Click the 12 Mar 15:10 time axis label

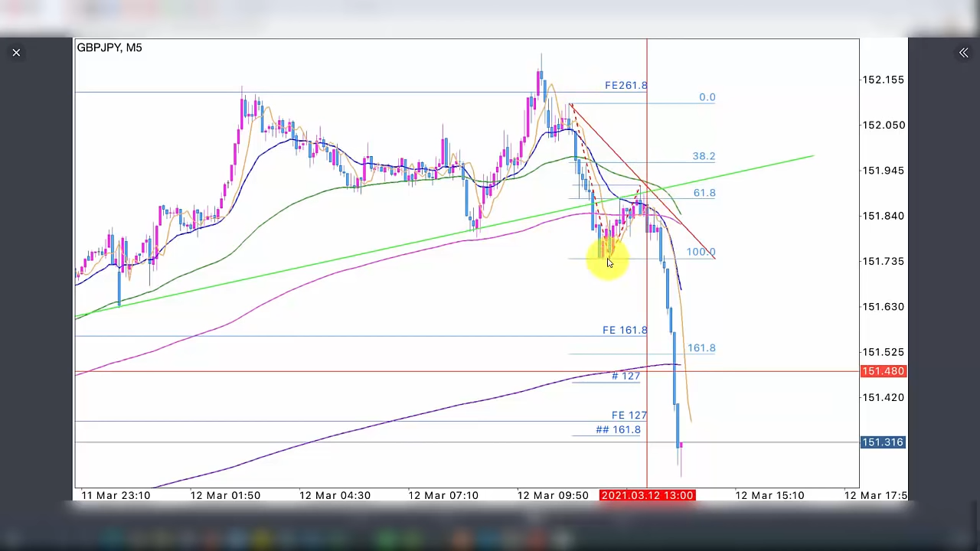[x=769, y=495]
